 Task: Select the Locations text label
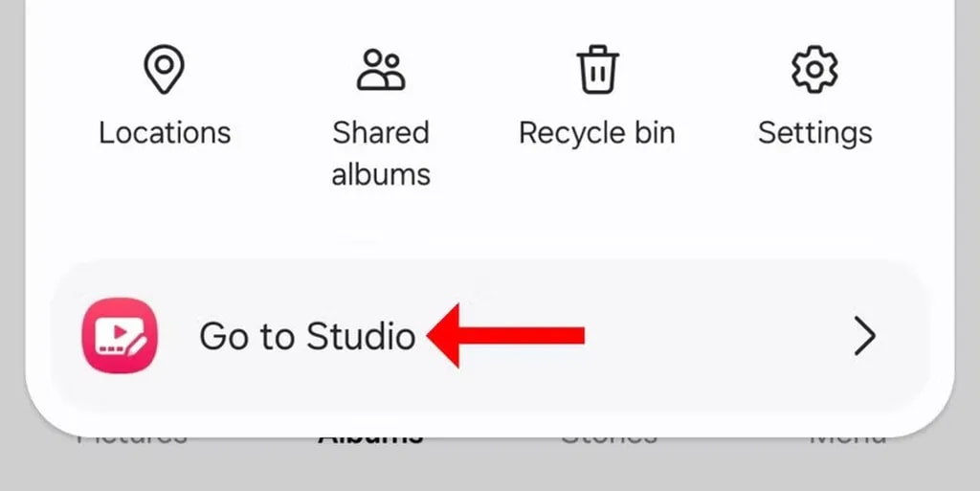point(165,133)
